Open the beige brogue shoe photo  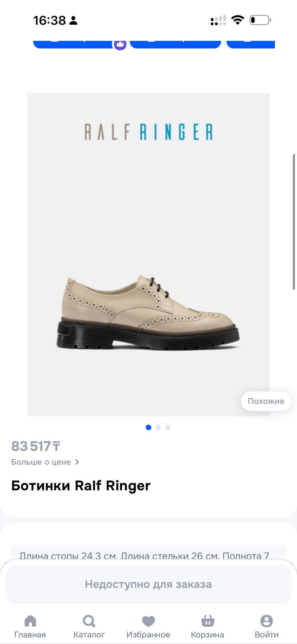coord(148,314)
